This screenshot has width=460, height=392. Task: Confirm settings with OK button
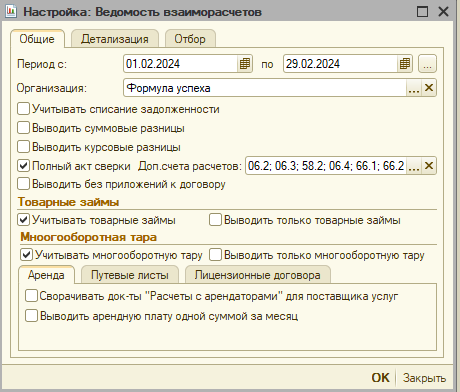pyautogui.click(x=380, y=378)
